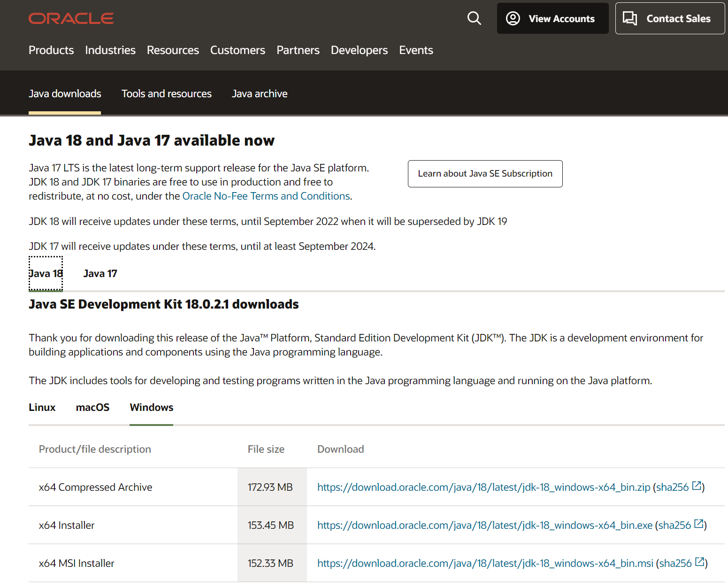
Task: Click View Accounts button
Action: [x=552, y=18]
